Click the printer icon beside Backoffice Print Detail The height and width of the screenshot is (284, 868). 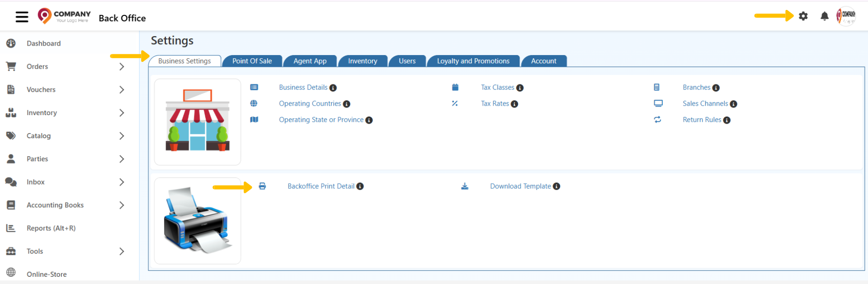(x=262, y=186)
